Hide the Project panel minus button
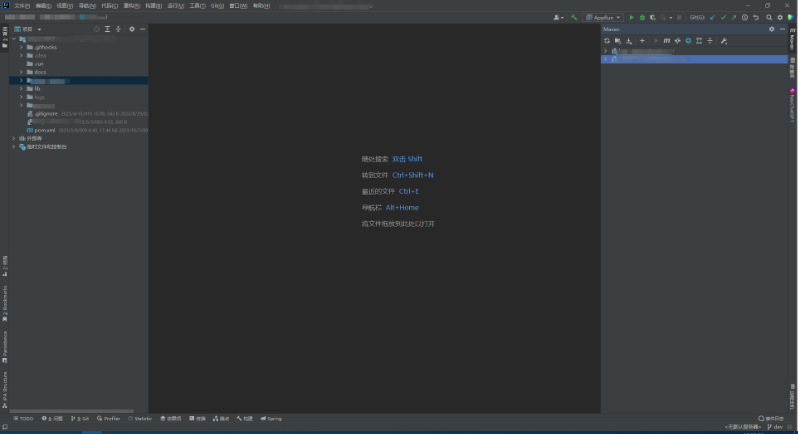Screen dimensions: 798x434 (x=142, y=29)
